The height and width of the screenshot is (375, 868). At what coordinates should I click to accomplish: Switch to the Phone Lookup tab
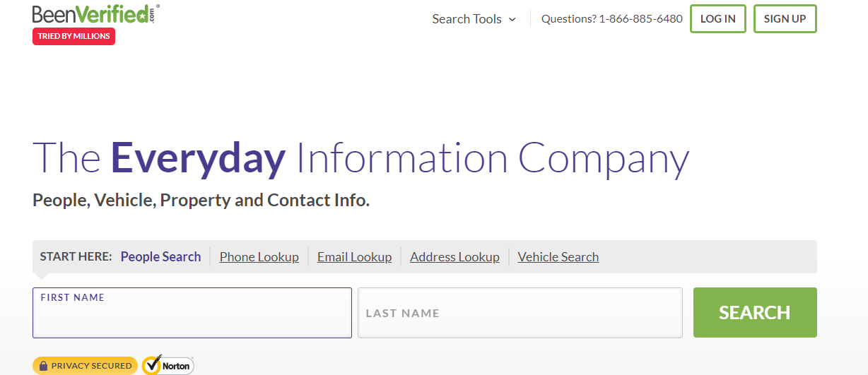(x=259, y=257)
